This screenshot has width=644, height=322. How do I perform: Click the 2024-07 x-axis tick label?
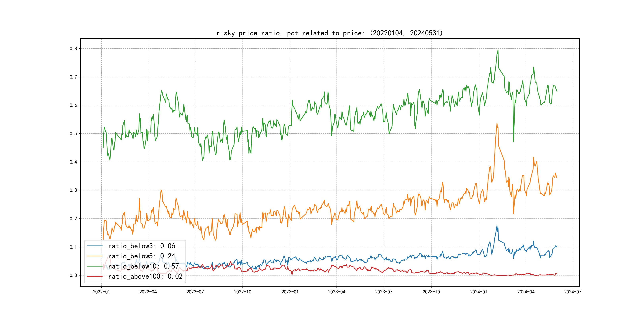click(573, 292)
